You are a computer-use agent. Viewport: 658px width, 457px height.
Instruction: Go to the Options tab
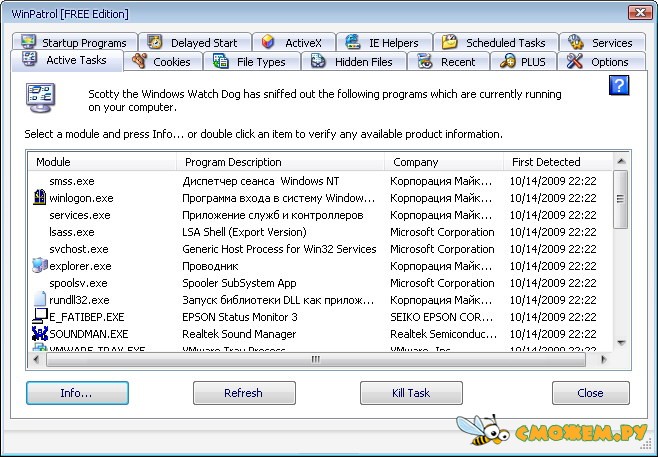601,61
